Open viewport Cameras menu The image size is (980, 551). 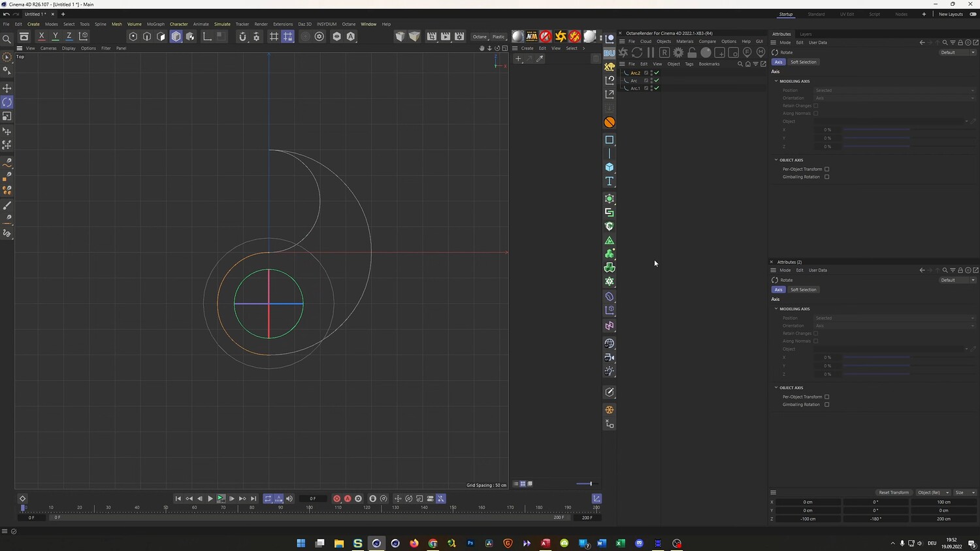[48, 48]
